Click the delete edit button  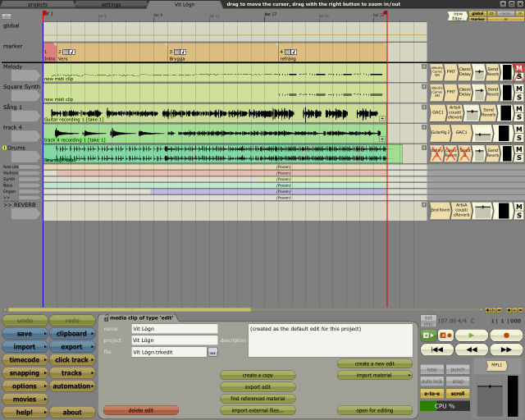pyautogui.click(x=141, y=410)
